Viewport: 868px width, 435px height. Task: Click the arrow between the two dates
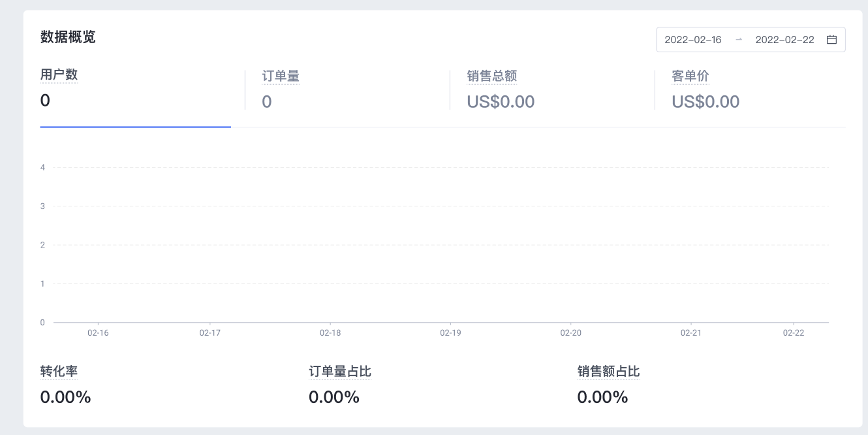pos(739,40)
